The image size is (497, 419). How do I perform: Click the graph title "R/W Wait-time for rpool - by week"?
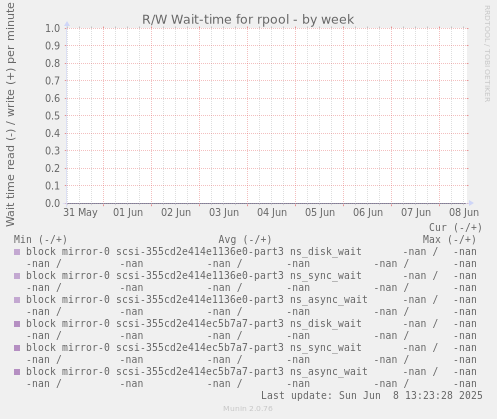tap(248, 20)
